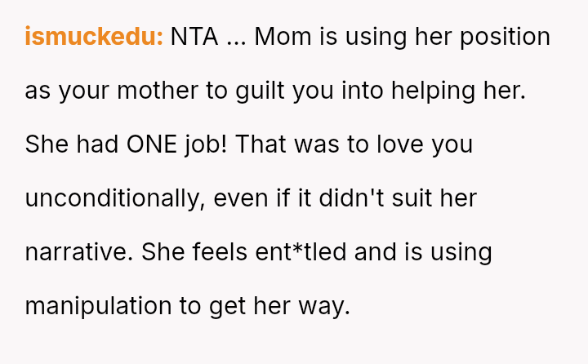The height and width of the screenshot is (364, 588).
Task: Click the word NTA in the comment
Action: point(194,37)
